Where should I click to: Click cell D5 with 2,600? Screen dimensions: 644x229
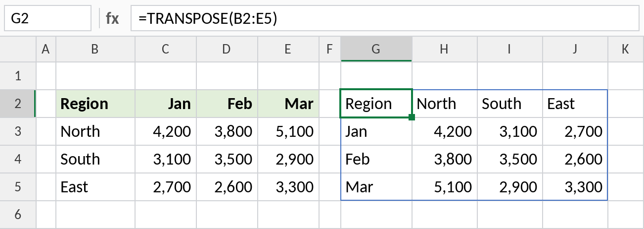click(227, 187)
